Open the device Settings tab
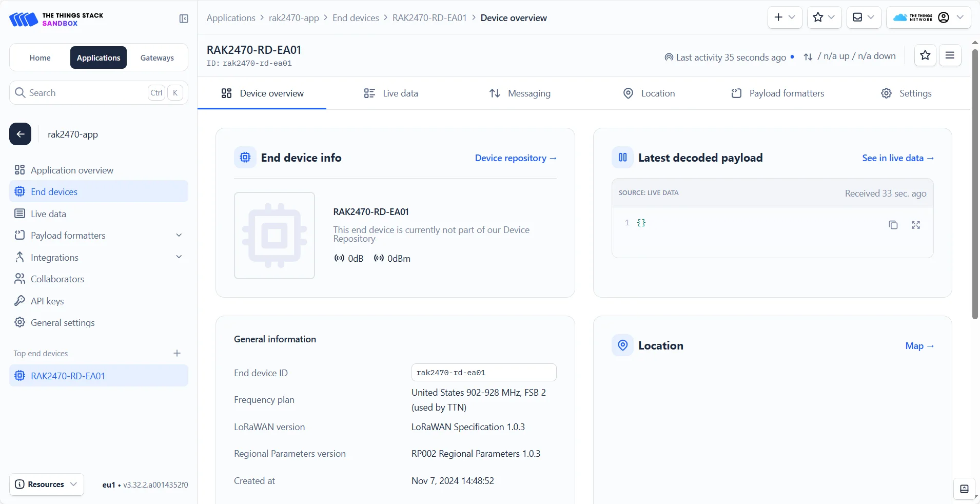 click(x=907, y=93)
